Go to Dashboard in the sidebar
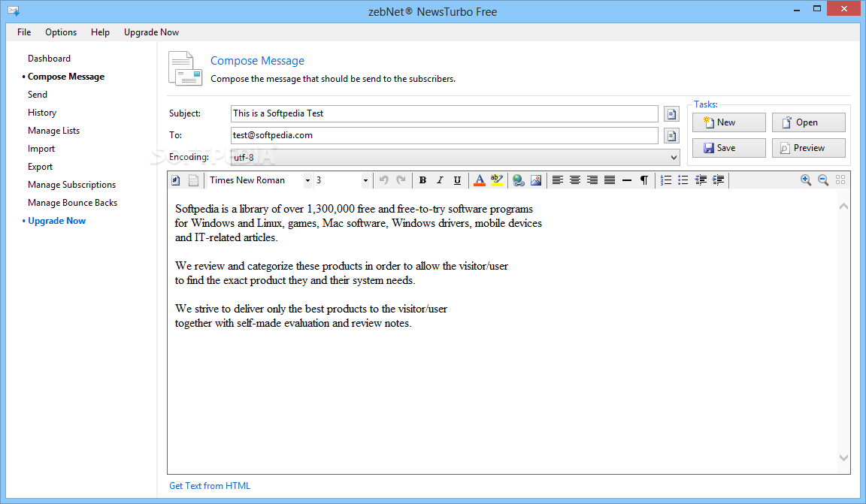The image size is (866, 504). [x=49, y=59]
